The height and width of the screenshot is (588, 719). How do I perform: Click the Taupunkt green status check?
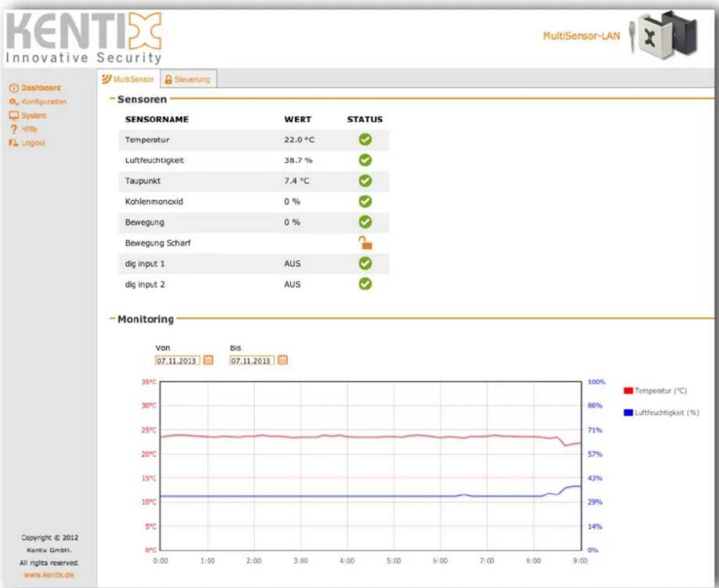pos(365,181)
